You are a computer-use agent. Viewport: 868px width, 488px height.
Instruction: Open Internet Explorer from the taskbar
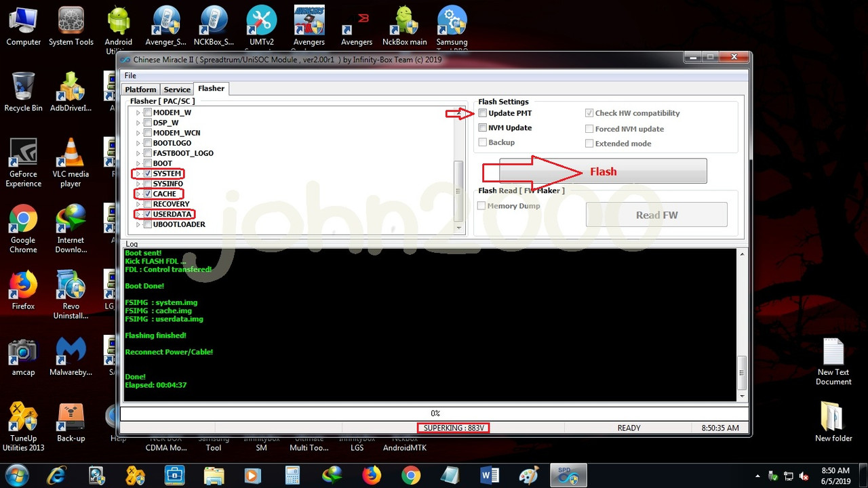[x=56, y=475]
